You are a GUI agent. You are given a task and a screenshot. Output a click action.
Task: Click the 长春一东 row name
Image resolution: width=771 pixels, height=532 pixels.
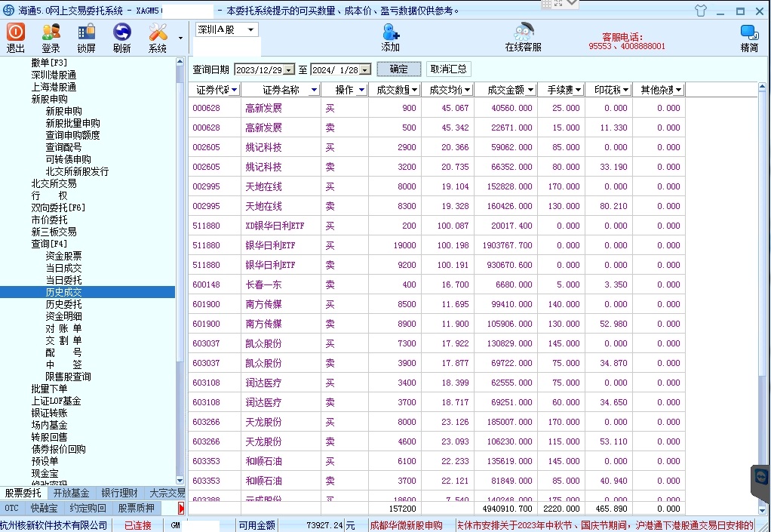point(263,284)
